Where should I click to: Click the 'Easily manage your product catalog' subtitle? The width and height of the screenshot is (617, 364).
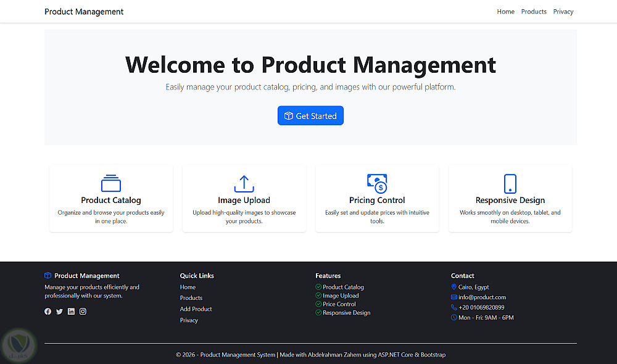click(310, 87)
